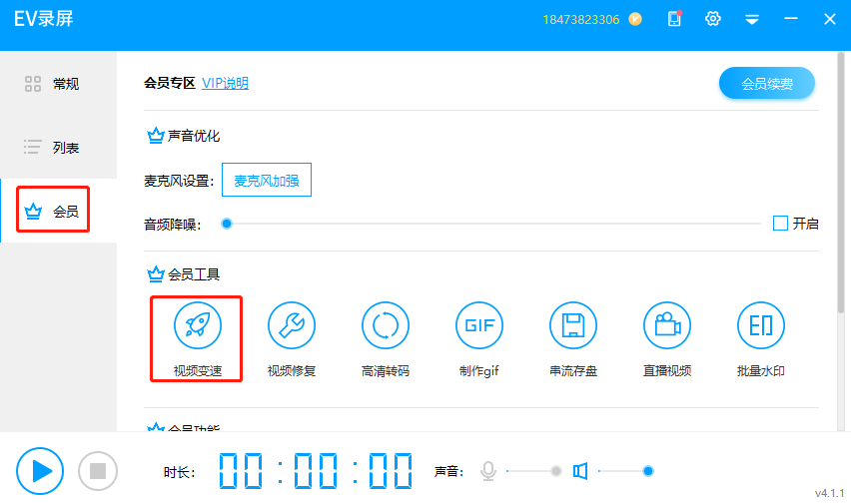Click the 会员续费 renew button
Image resolution: width=851 pixels, height=504 pixels.
point(767,84)
